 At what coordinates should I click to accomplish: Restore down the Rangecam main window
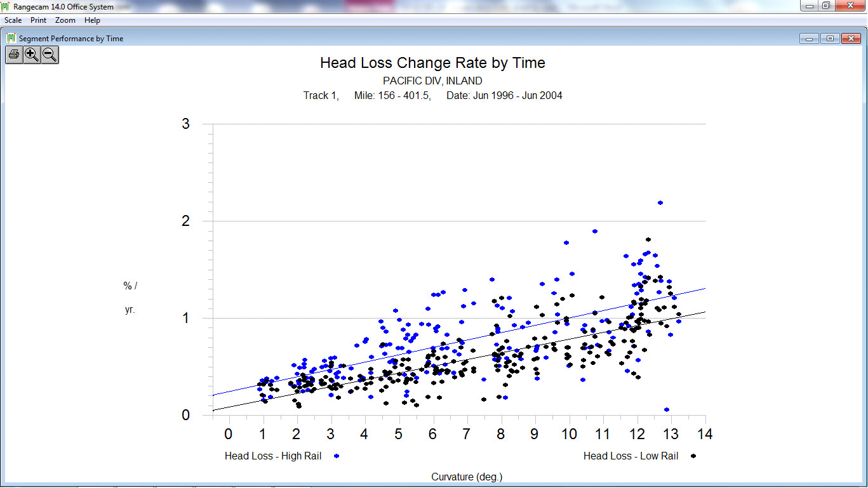[x=825, y=6]
